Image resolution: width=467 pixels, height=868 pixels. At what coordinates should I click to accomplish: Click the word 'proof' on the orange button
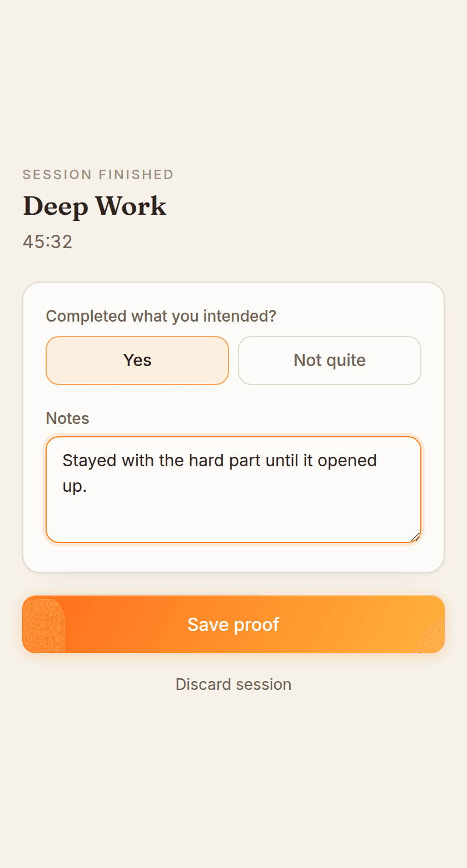(x=256, y=625)
